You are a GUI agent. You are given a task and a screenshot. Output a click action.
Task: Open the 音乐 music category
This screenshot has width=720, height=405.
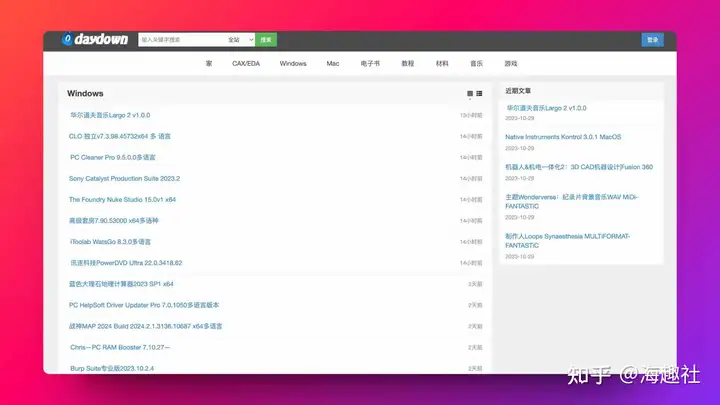[x=476, y=63]
